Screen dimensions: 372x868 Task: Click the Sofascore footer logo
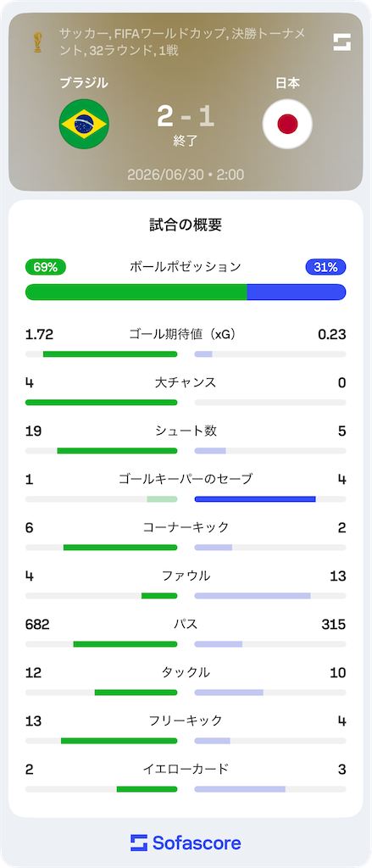point(186,843)
